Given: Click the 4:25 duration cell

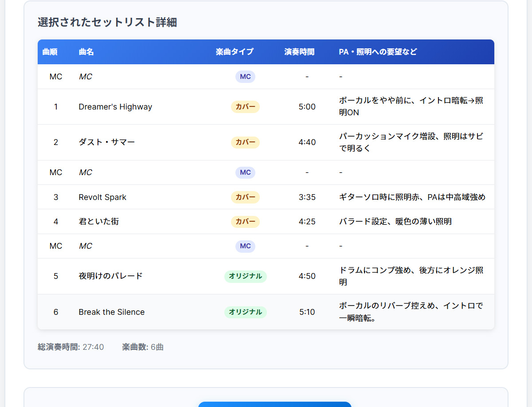Looking at the screenshot, I should (307, 221).
